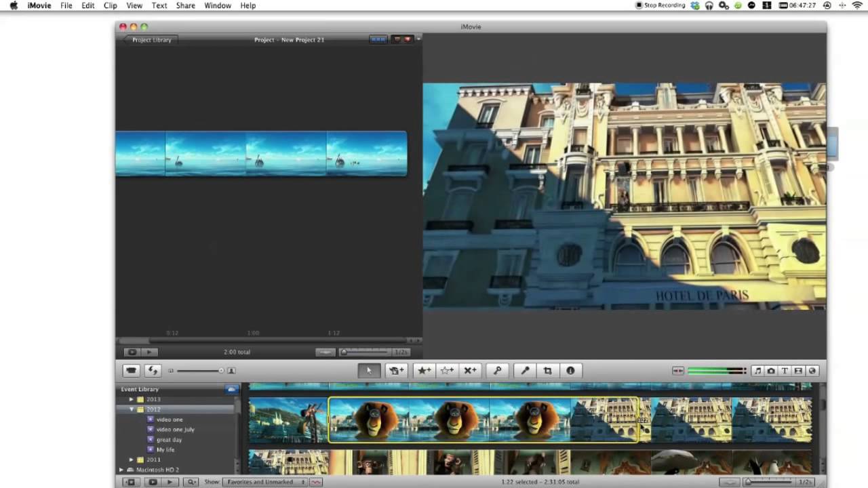The height and width of the screenshot is (488, 868).
Task: Open the Apple menu
Action: [14, 5]
